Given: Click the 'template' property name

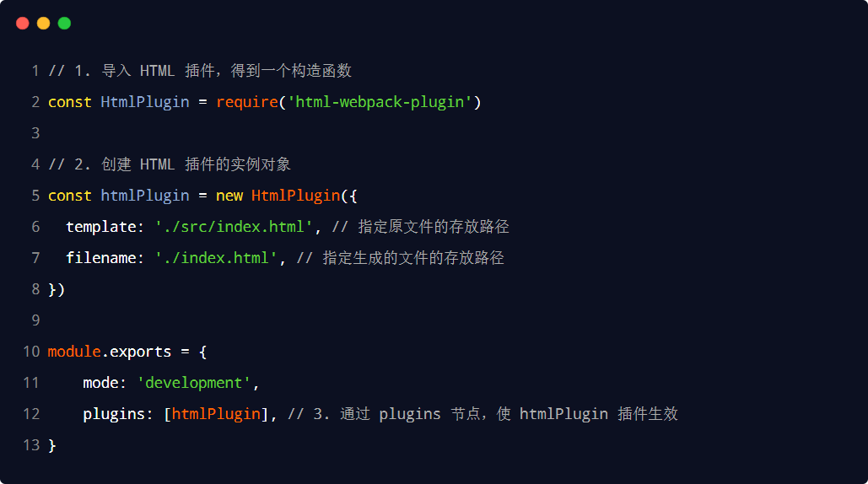Looking at the screenshot, I should coord(100,227).
